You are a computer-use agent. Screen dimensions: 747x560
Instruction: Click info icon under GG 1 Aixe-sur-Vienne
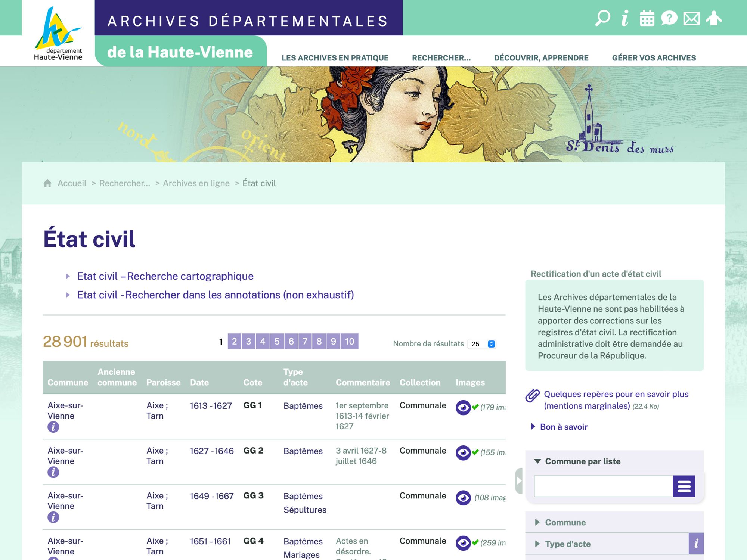coord(53,427)
